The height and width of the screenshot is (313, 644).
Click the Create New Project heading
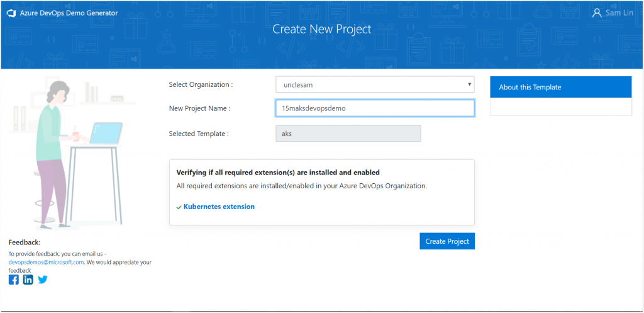coord(322,29)
